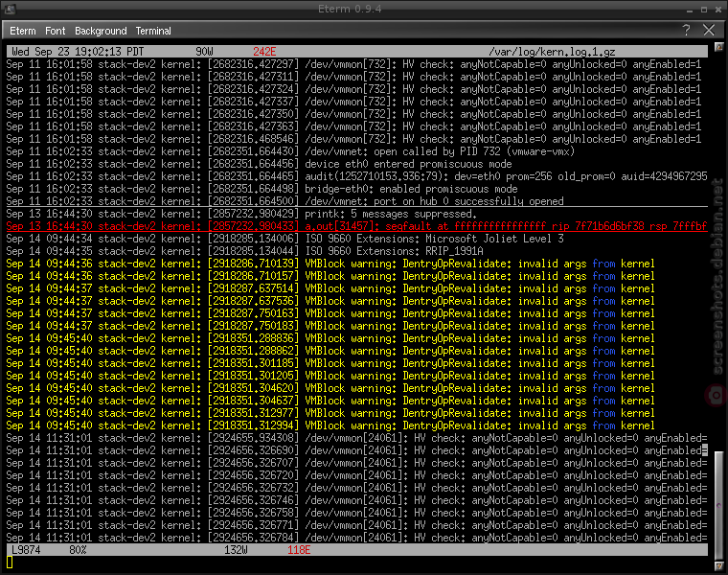
Task: Click the 'printk: 5 messages suppressed' line
Action: (241, 214)
